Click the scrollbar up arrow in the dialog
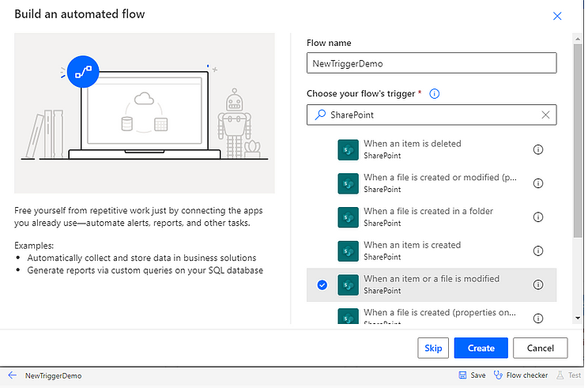Viewport: 588px width, 388px height. [x=578, y=39]
